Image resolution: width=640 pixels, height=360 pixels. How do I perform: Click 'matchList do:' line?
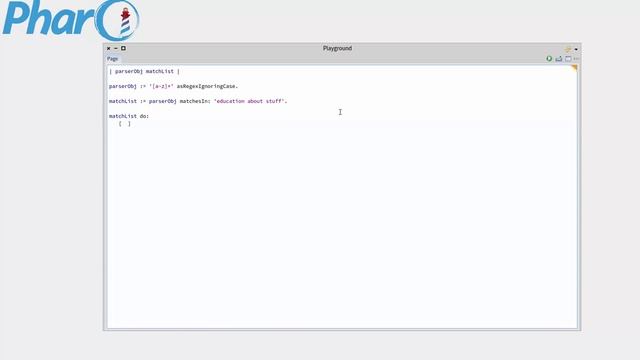(x=129, y=116)
